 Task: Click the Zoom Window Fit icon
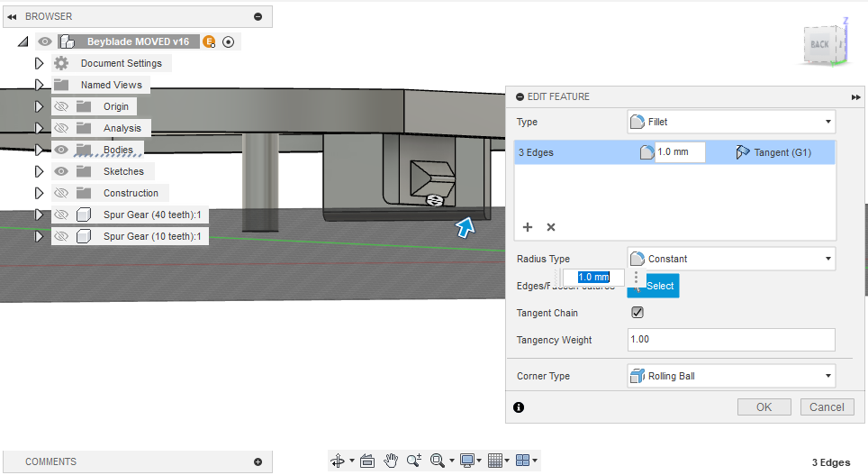pyautogui.click(x=438, y=461)
